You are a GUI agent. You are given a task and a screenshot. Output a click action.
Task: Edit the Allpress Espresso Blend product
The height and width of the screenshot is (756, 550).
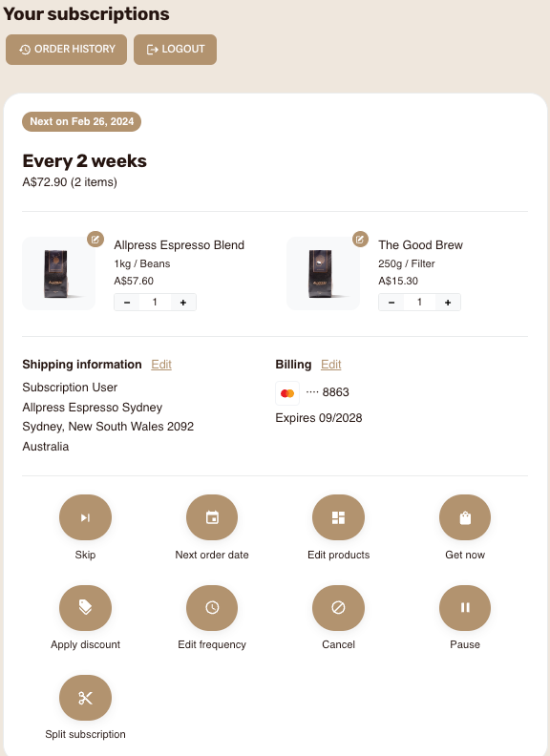95,240
